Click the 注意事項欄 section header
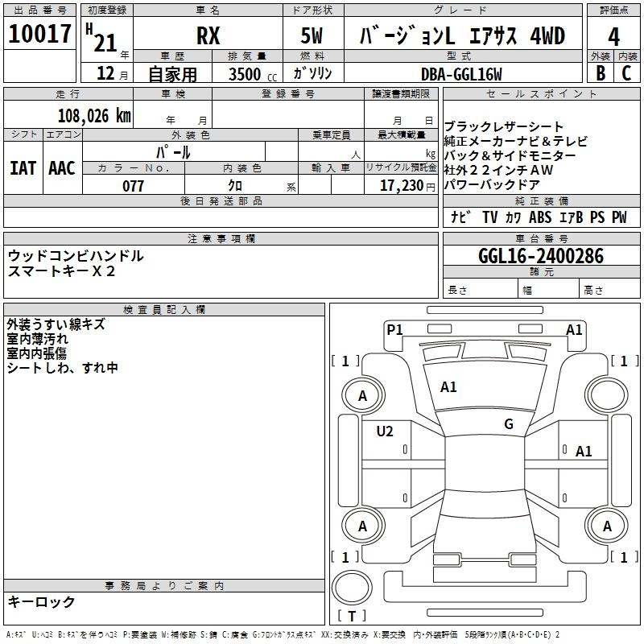This screenshot has height=644, width=644. [221, 238]
